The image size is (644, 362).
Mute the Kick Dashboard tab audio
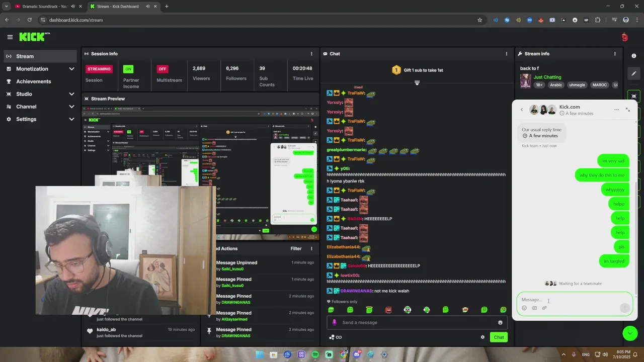147,7
